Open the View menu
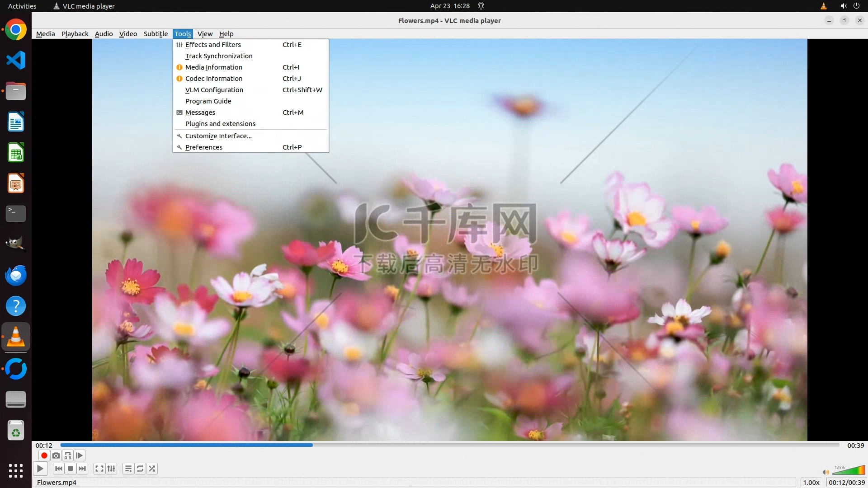Screen dimensions: 868x488 pos(205,34)
